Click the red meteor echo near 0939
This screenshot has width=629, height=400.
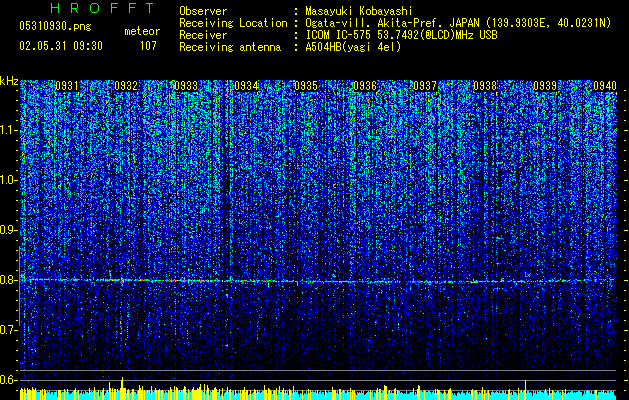click(x=526, y=275)
